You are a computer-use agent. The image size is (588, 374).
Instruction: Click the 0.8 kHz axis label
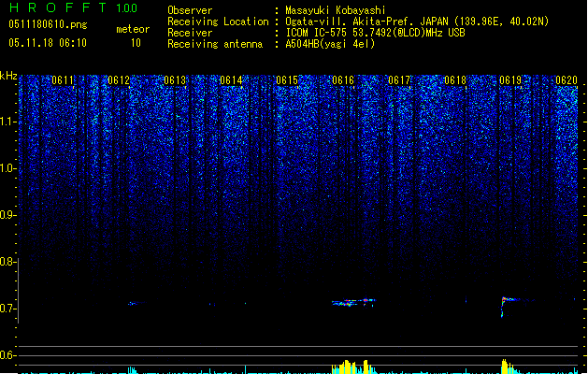tap(7, 262)
